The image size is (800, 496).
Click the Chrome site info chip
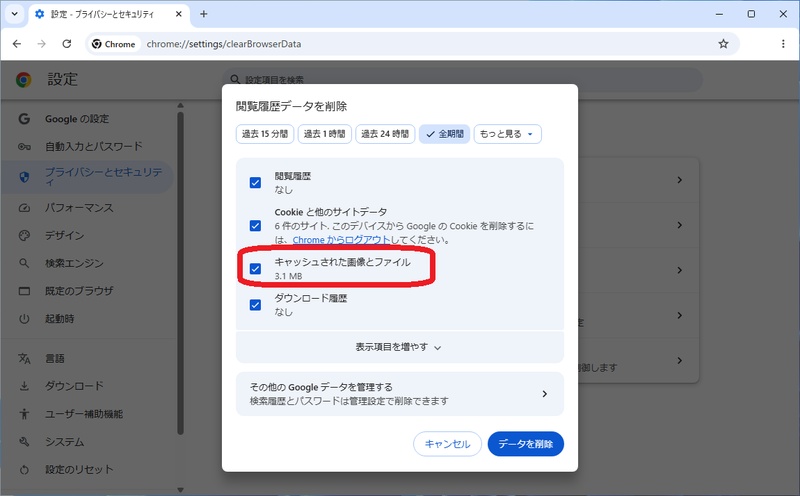(114, 44)
